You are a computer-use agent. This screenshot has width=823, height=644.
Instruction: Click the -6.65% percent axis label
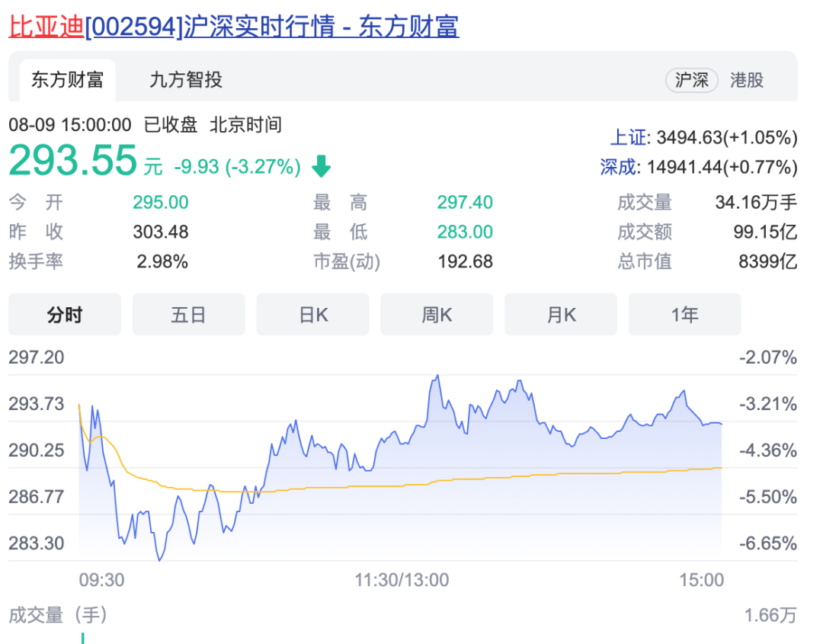[x=768, y=543]
